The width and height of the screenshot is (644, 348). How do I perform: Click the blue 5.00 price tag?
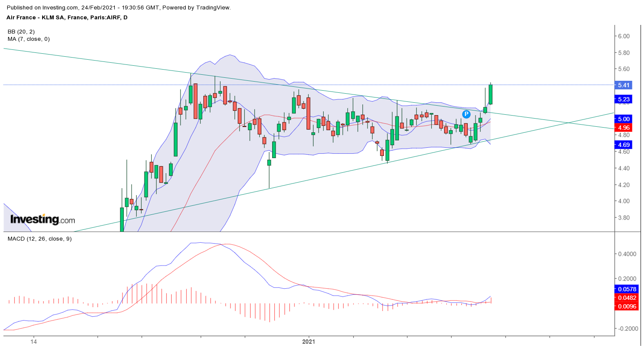coord(624,119)
